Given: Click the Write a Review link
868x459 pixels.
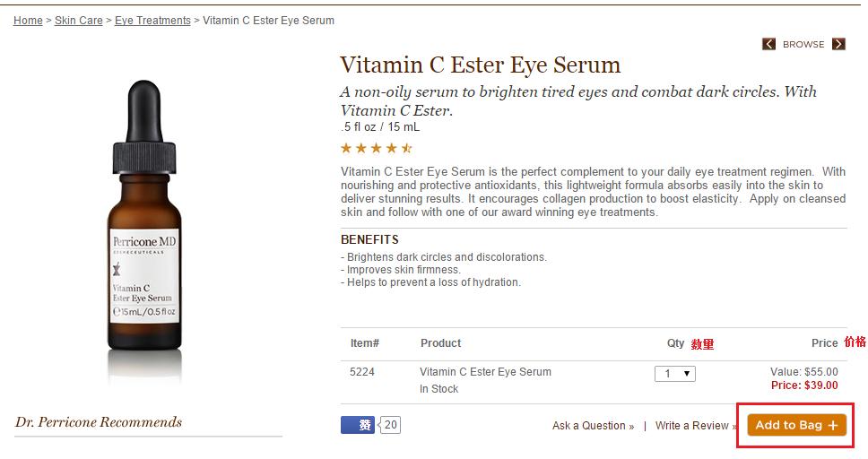Looking at the screenshot, I should pos(696,426).
